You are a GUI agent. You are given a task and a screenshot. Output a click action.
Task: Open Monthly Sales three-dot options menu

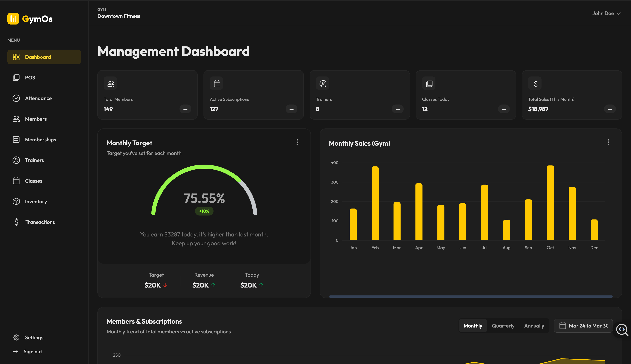[x=608, y=142]
